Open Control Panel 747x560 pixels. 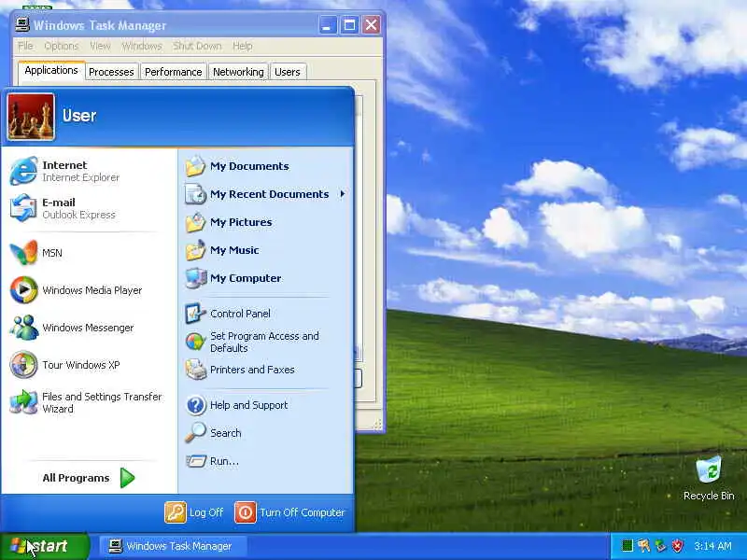click(x=265, y=314)
